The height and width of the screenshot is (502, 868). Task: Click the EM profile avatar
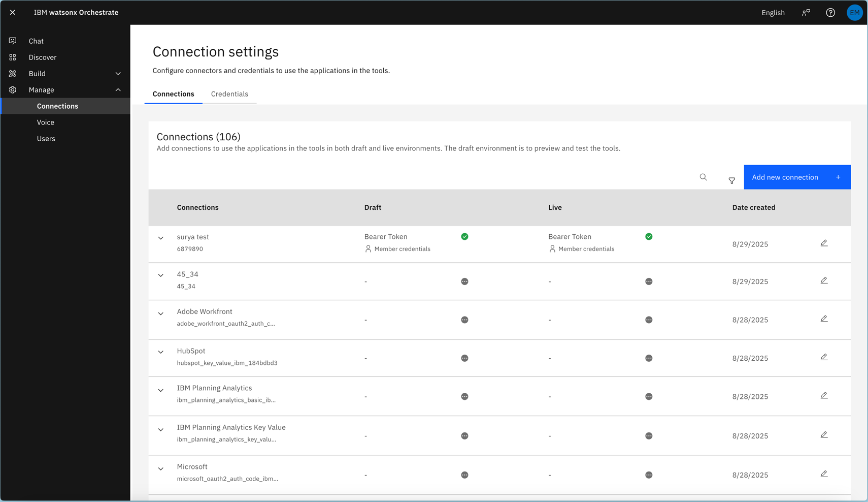pyautogui.click(x=855, y=12)
